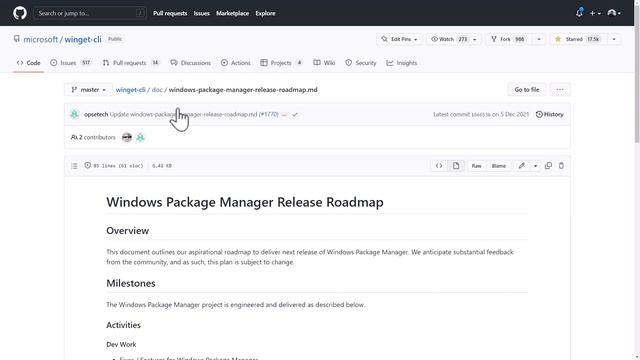
Task: Switch to the Security tab
Action: 361,63
